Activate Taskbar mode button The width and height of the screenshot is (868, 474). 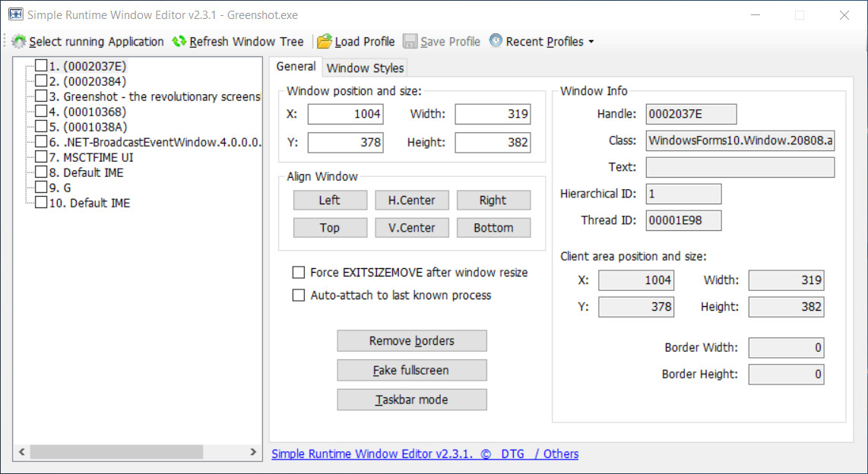coord(412,400)
